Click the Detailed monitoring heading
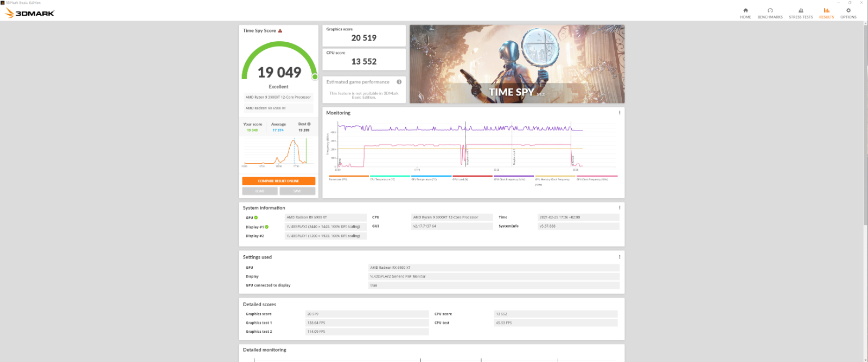The width and height of the screenshot is (868, 362). (264, 350)
